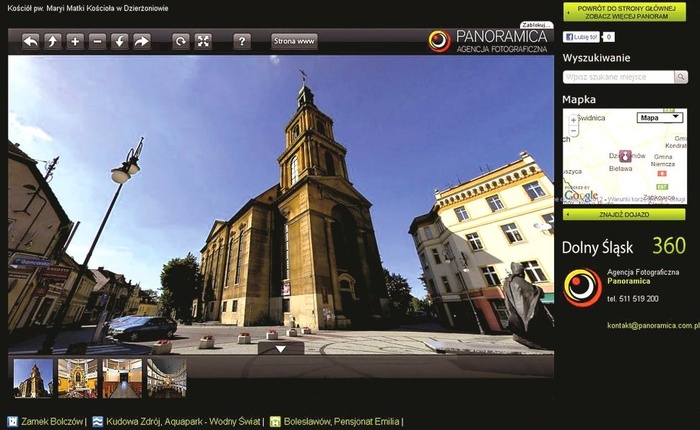Click the Znajdź dojazd button
This screenshot has height=430, width=700.
click(x=625, y=214)
